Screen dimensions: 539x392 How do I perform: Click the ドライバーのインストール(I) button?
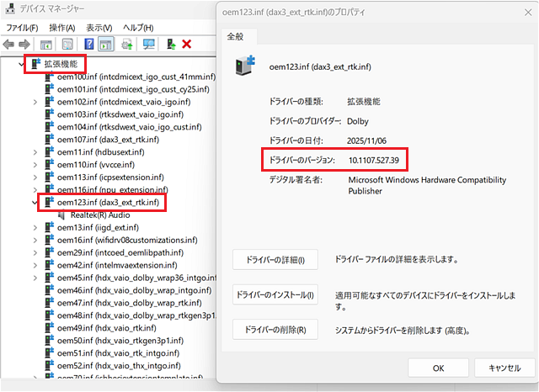pyautogui.click(x=275, y=294)
